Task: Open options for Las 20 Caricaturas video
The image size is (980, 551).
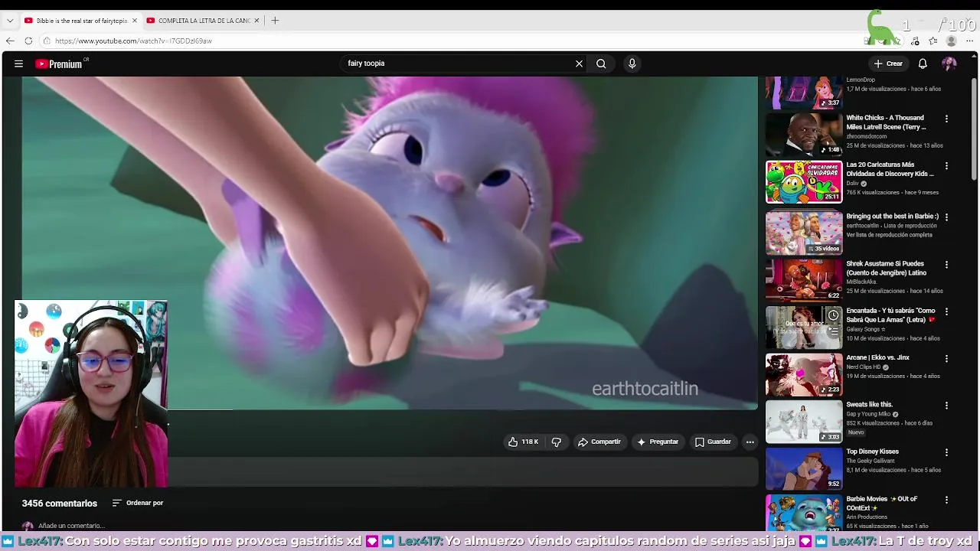Action: pos(946,165)
